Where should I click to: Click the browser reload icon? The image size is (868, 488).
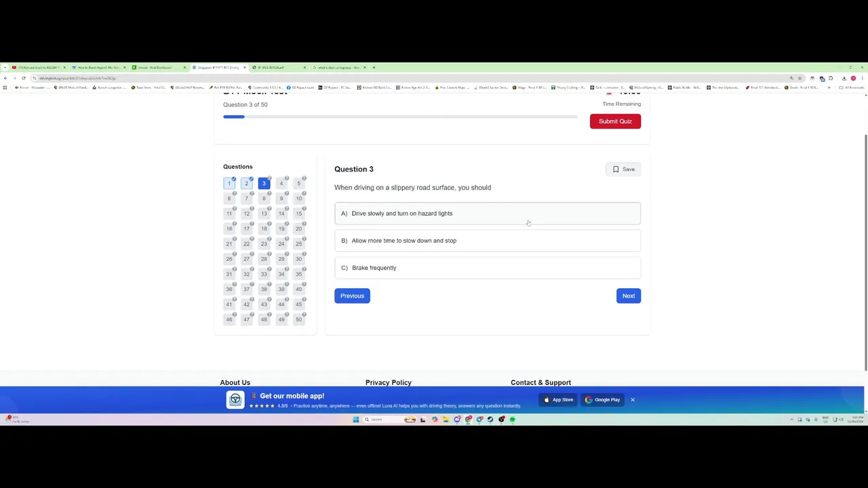[x=24, y=78]
